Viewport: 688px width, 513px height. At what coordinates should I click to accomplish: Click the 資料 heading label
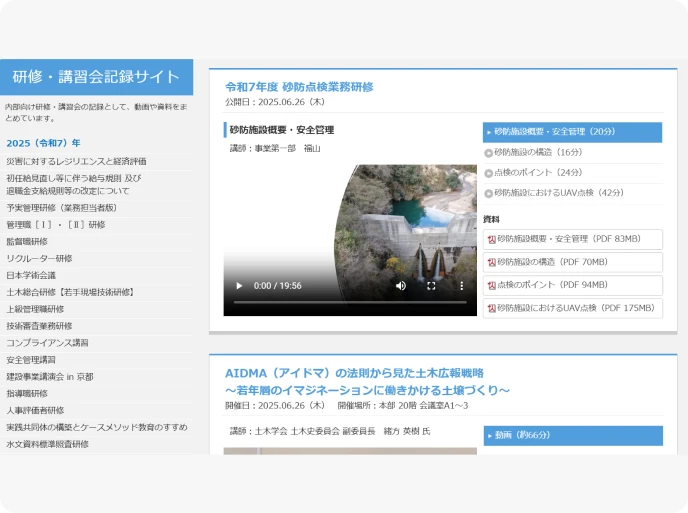click(491, 219)
